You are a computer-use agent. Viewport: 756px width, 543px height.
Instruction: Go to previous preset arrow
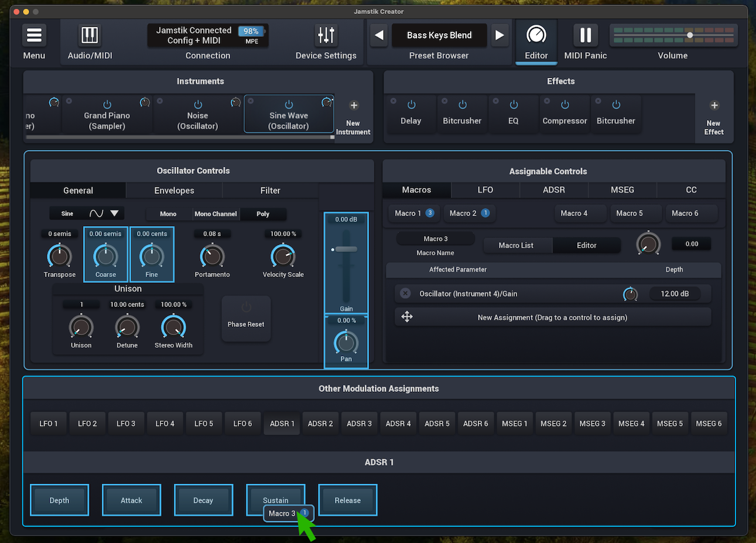point(379,35)
